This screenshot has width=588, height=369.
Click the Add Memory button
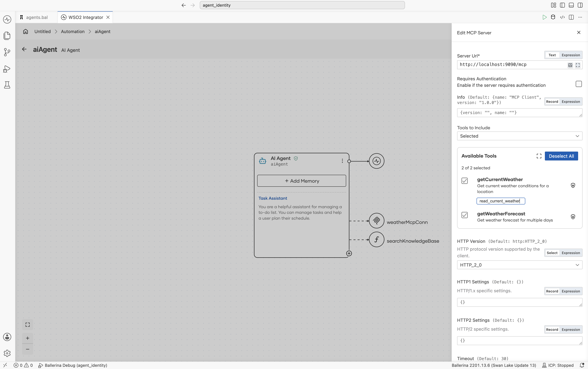tap(301, 181)
